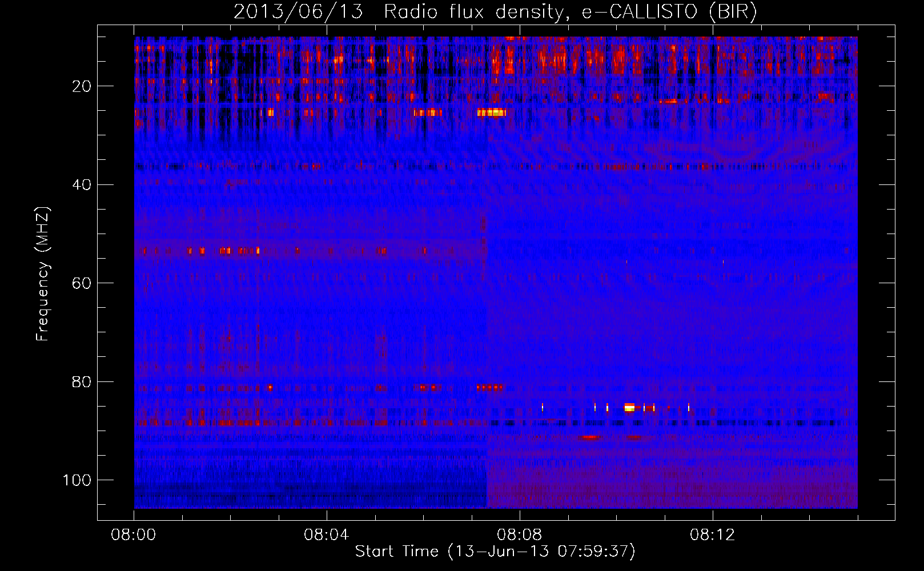Click the "100" frequency tick label
The image size is (924, 571).
pyautogui.click(x=77, y=480)
